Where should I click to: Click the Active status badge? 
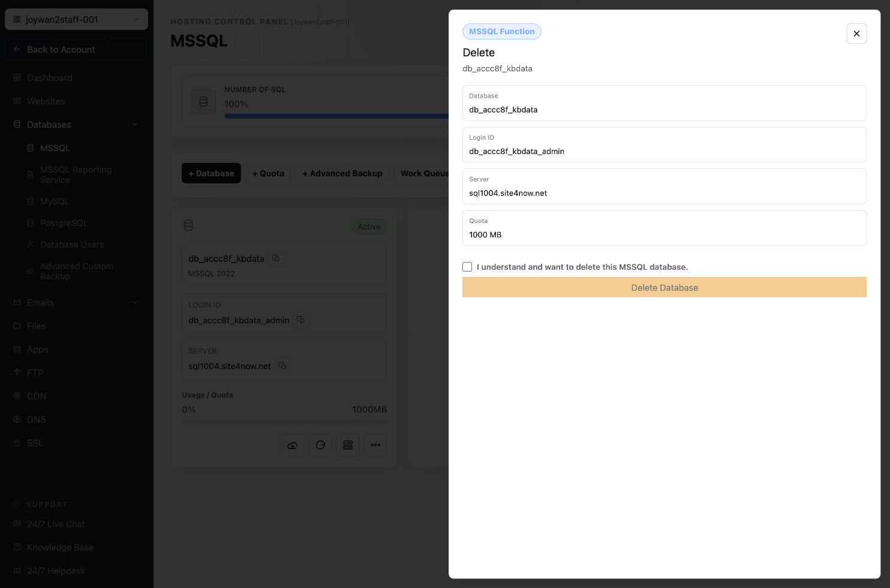[x=369, y=227]
